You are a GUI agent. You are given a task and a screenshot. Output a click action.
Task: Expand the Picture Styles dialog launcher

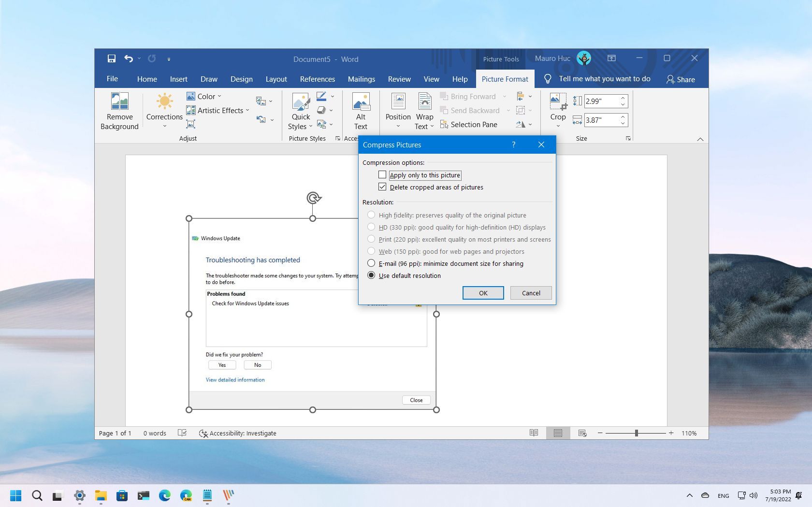click(337, 138)
